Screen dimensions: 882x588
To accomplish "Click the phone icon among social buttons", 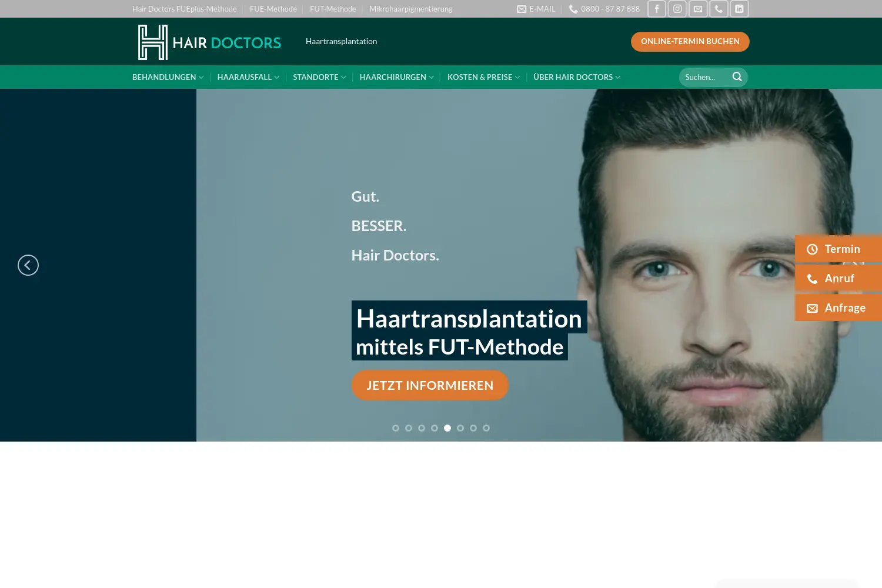I will pyautogui.click(x=719, y=9).
